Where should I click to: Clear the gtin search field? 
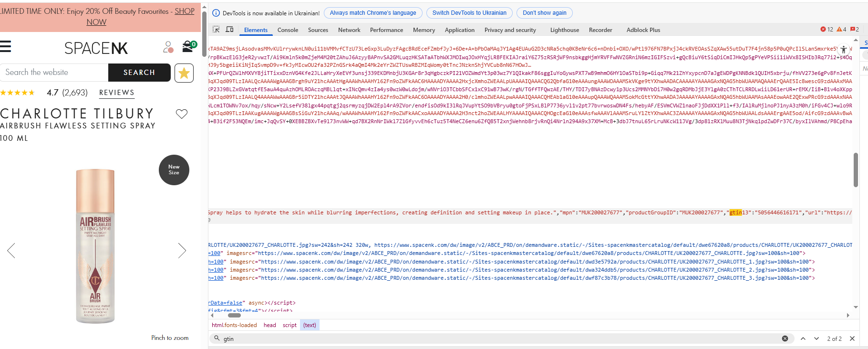point(785,338)
